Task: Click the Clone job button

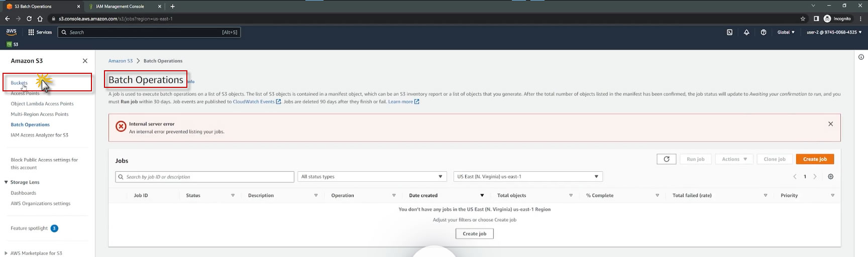Action: point(775,159)
